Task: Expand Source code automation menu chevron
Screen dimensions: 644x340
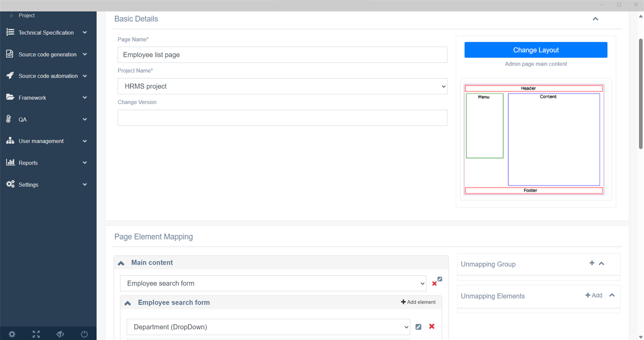Action: 85,76
